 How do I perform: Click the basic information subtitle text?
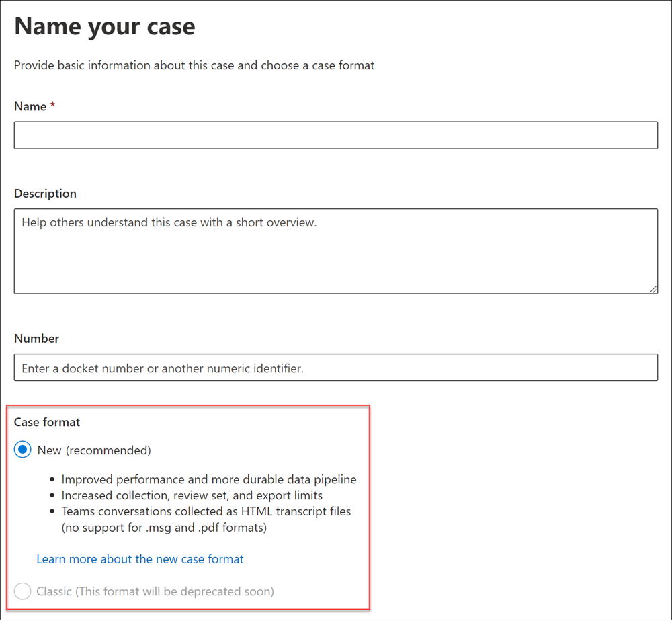(x=194, y=65)
